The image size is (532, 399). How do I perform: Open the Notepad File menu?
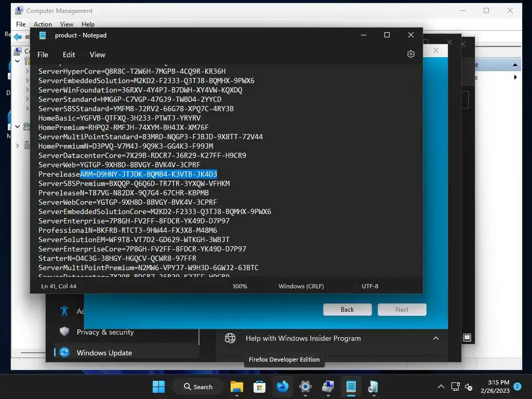43,55
